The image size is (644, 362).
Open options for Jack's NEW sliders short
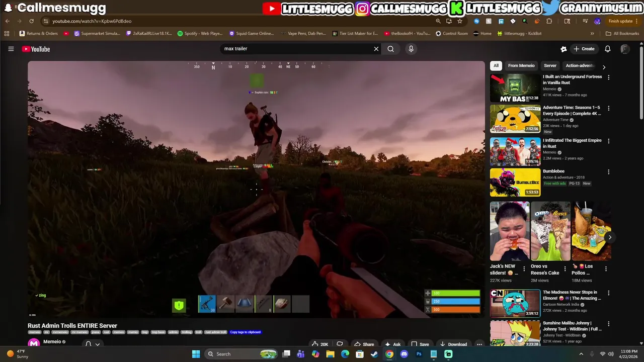[524, 269]
